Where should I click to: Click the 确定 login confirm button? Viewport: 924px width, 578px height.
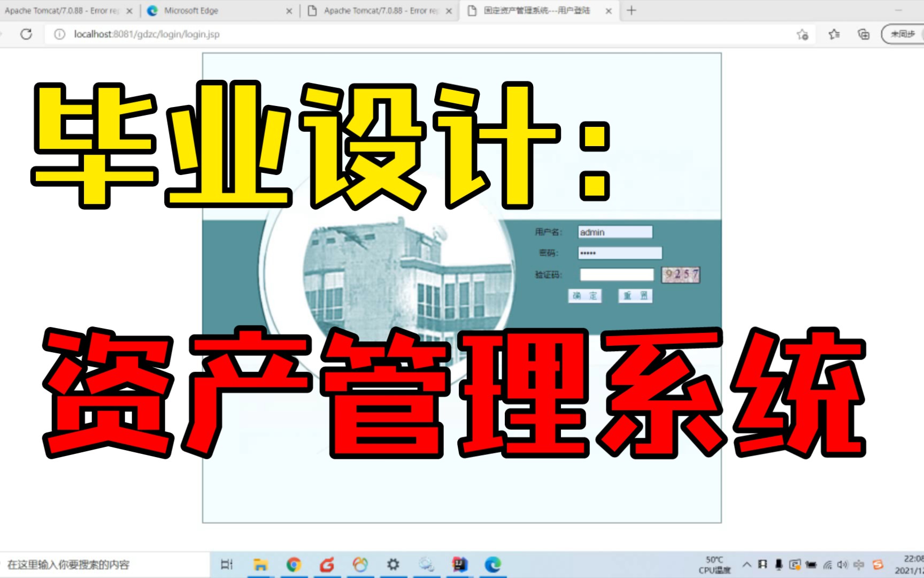pos(584,296)
